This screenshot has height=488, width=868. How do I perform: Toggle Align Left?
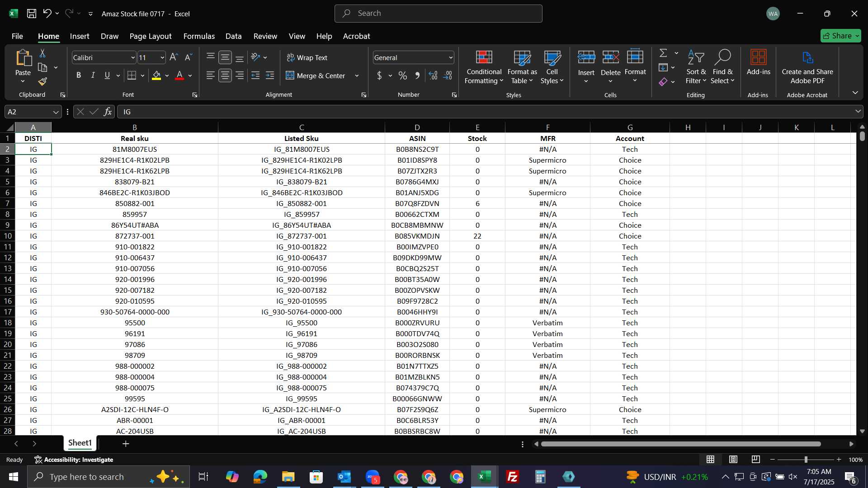pyautogui.click(x=210, y=75)
